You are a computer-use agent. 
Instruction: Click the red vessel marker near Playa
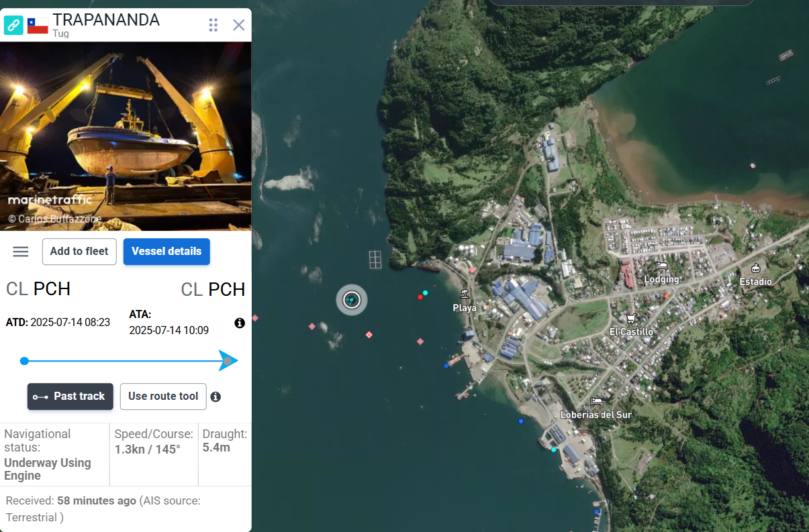pos(420,297)
